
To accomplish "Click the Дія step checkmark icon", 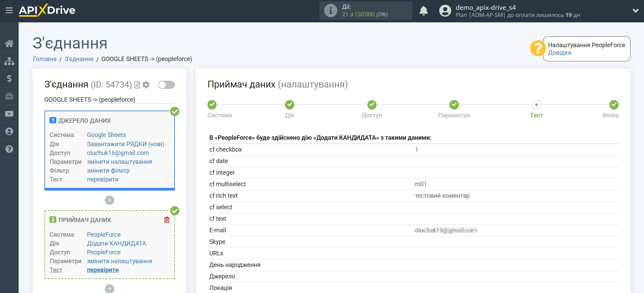I will pyautogui.click(x=289, y=105).
